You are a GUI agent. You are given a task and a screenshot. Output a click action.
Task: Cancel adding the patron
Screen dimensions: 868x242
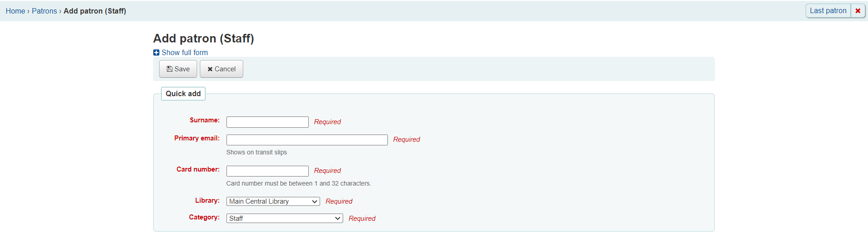222,69
